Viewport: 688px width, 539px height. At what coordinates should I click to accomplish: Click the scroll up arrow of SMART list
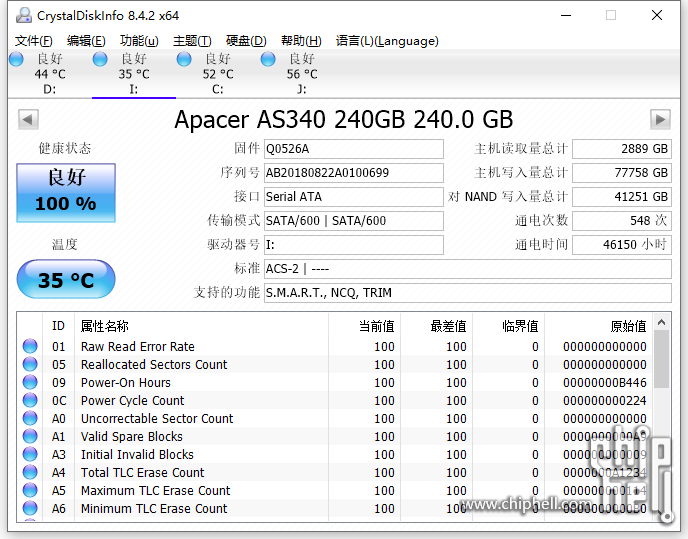click(662, 323)
